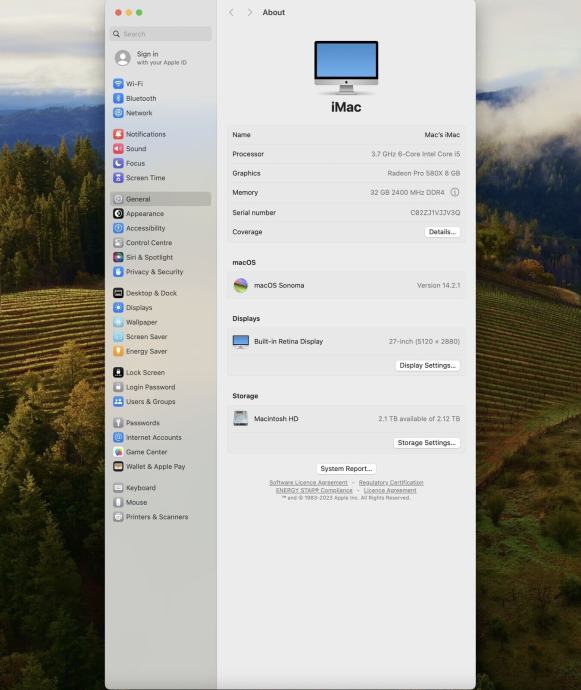Click the Version 14.2.1 text

point(438,286)
